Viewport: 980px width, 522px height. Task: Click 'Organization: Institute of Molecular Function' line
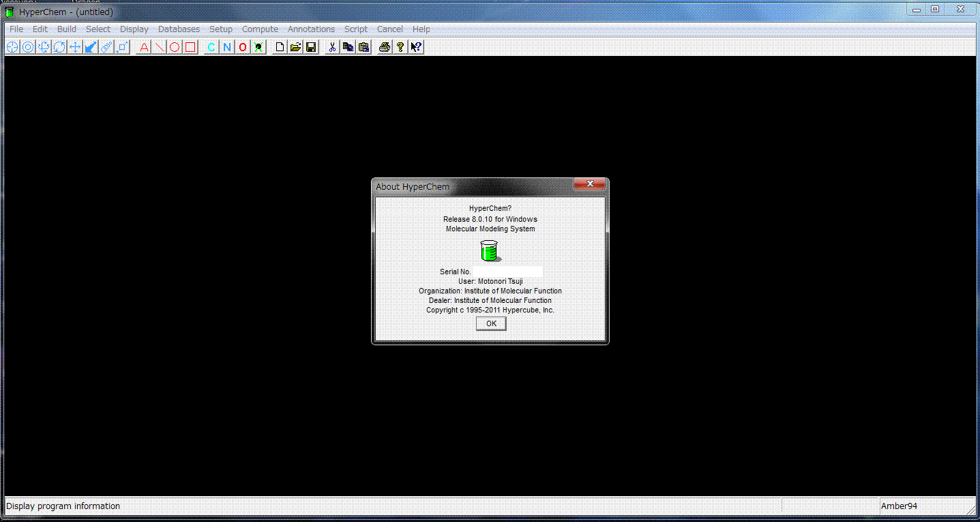490,291
